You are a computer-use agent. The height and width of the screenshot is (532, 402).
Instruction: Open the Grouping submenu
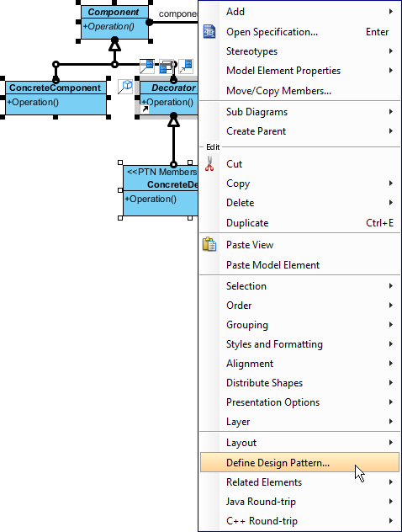(x=299, y=324)
